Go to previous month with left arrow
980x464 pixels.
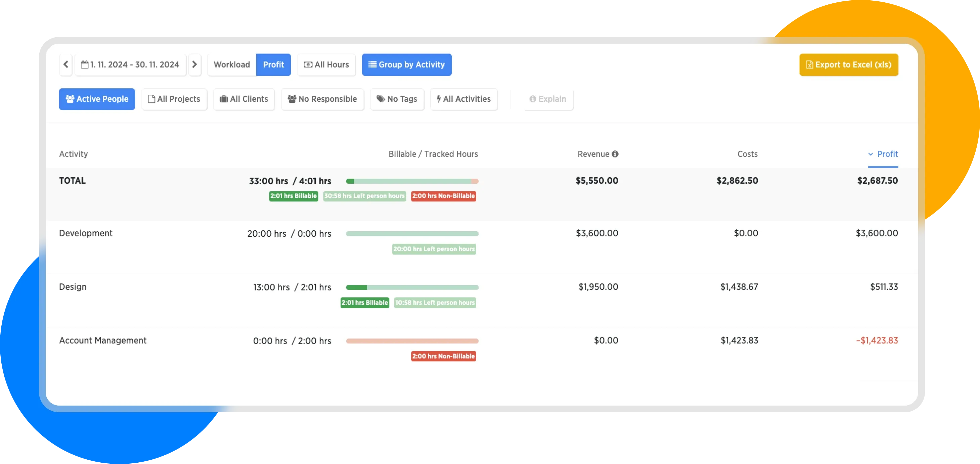[x=65, y=65]
